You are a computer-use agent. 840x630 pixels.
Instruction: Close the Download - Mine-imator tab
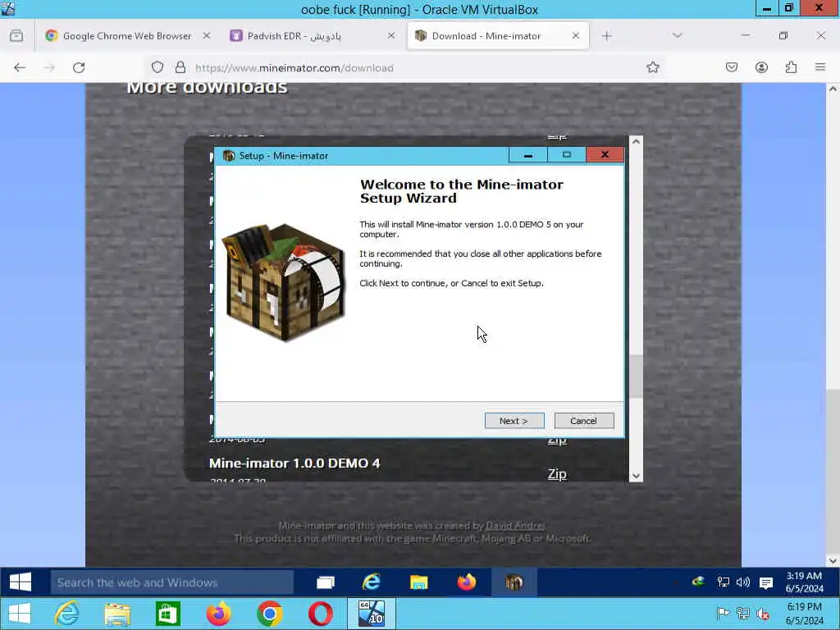[x=576, y=36]
